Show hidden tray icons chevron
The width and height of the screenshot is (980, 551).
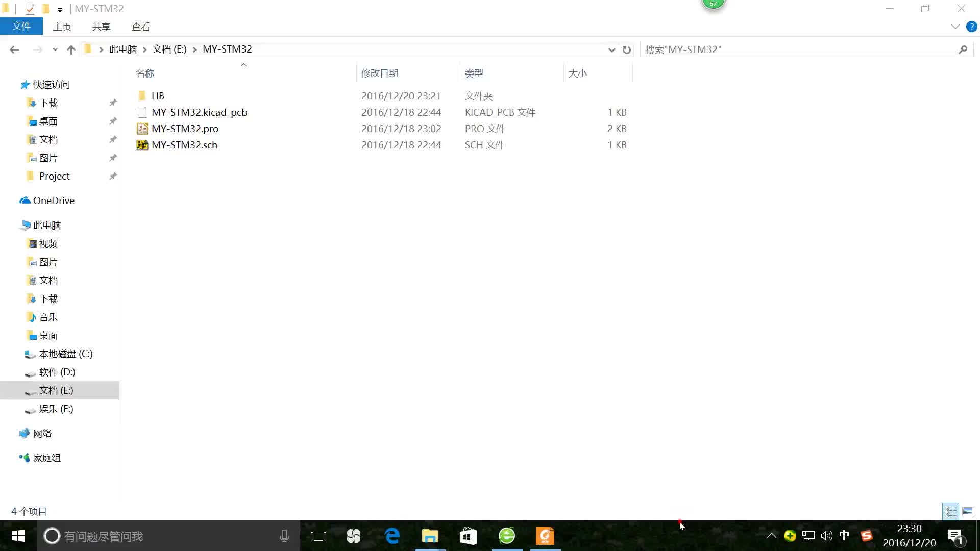771,536
